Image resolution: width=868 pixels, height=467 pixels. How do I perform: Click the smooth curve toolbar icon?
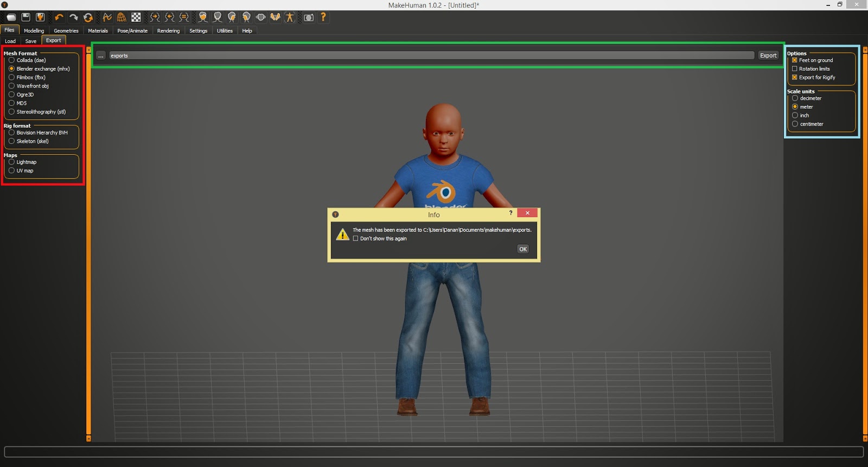pos(107,17)
